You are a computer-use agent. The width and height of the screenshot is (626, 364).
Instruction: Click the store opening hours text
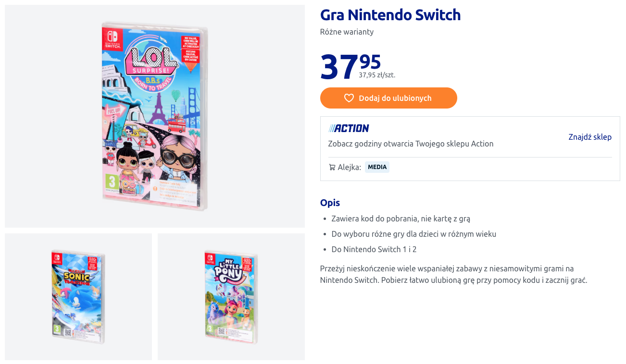[x=411, y=144]
